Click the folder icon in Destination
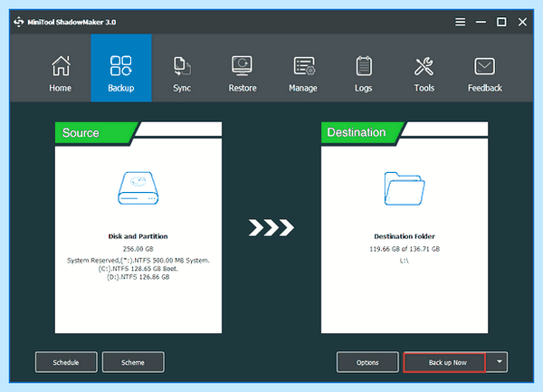This screenshot has height=392, width=543. tap(405, 188)
